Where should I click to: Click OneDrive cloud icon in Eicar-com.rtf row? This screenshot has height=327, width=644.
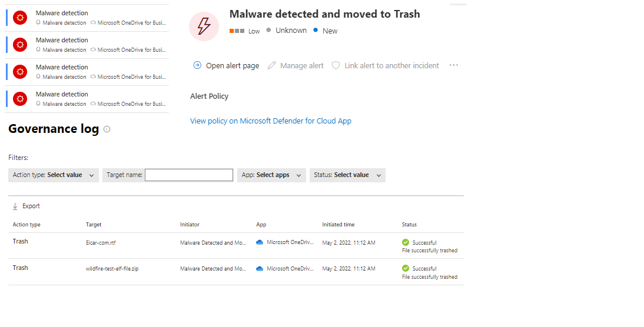(x=260, y=242)
